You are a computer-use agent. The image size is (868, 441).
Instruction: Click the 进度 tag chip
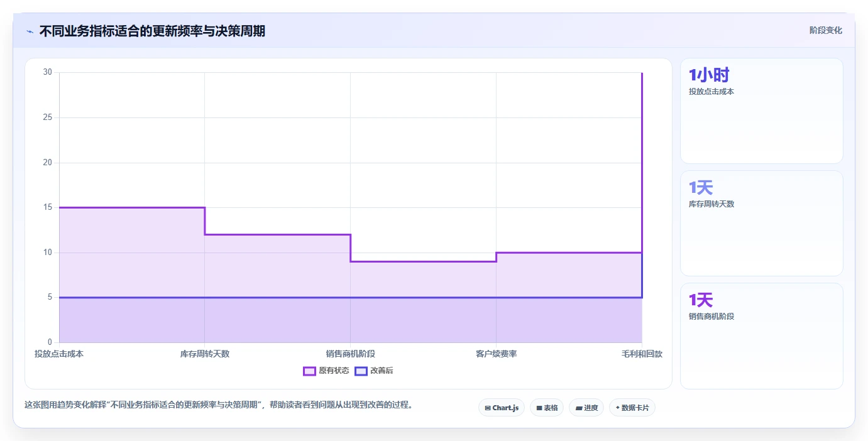tap(586, 408)
